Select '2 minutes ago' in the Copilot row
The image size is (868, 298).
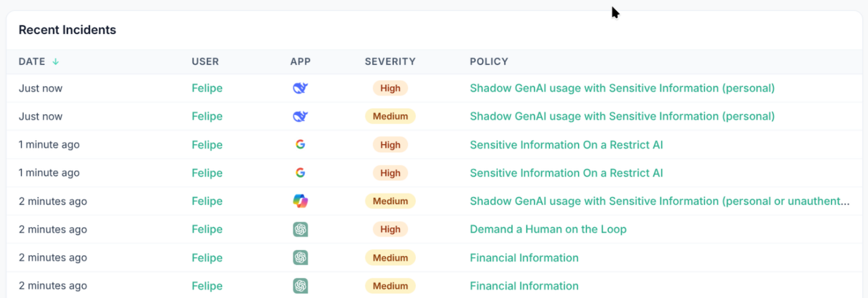(53, 201)
